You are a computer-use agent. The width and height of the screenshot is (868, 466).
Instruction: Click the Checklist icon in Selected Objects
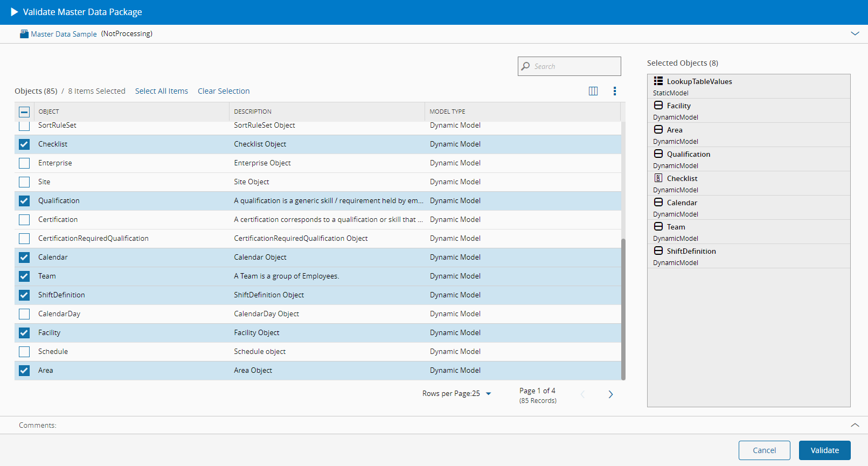658,178
